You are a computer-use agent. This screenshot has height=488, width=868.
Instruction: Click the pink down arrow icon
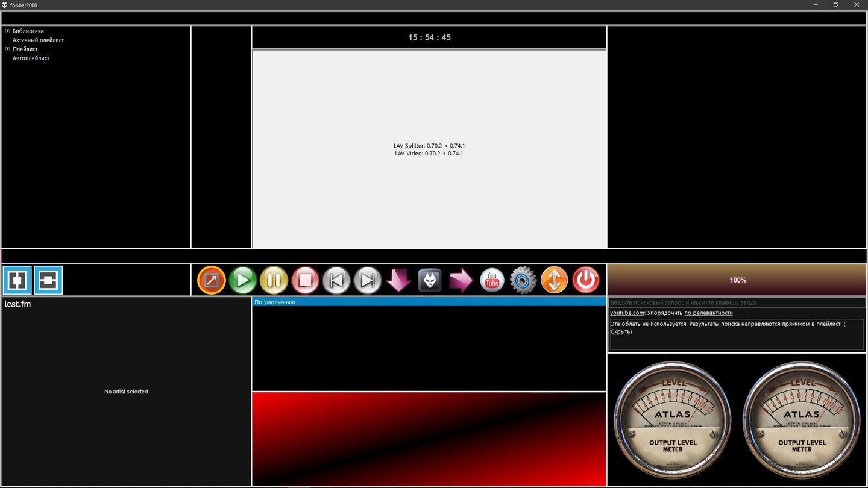pyautogui.click(x=398, y=280)
